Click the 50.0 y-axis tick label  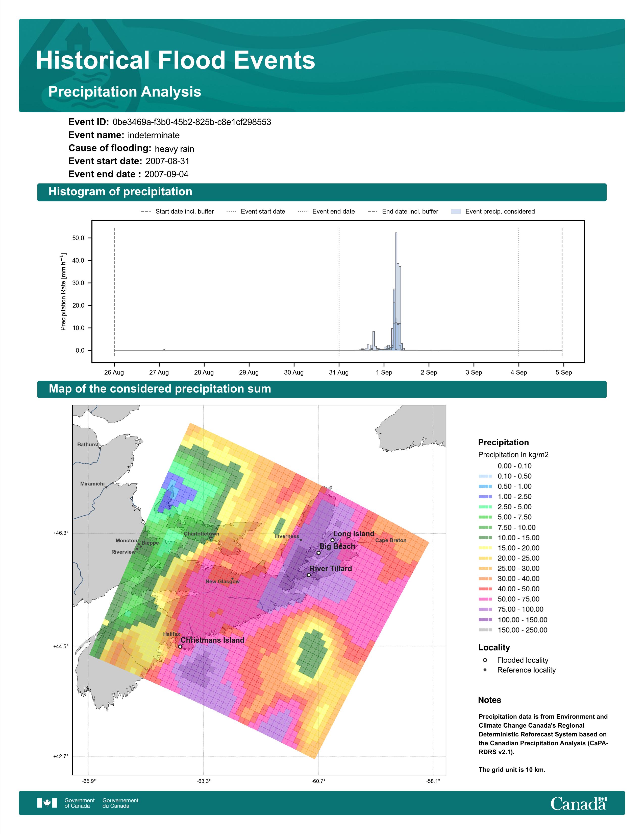coord(78,238)
